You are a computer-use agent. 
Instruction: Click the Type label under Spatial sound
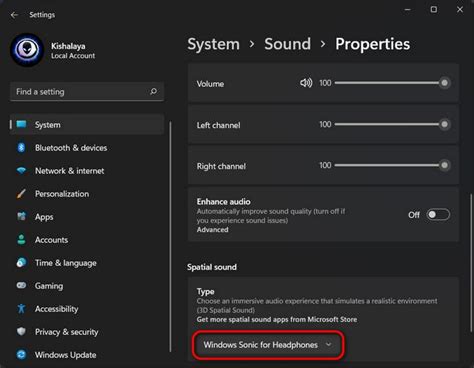click(x=205, y=292)
